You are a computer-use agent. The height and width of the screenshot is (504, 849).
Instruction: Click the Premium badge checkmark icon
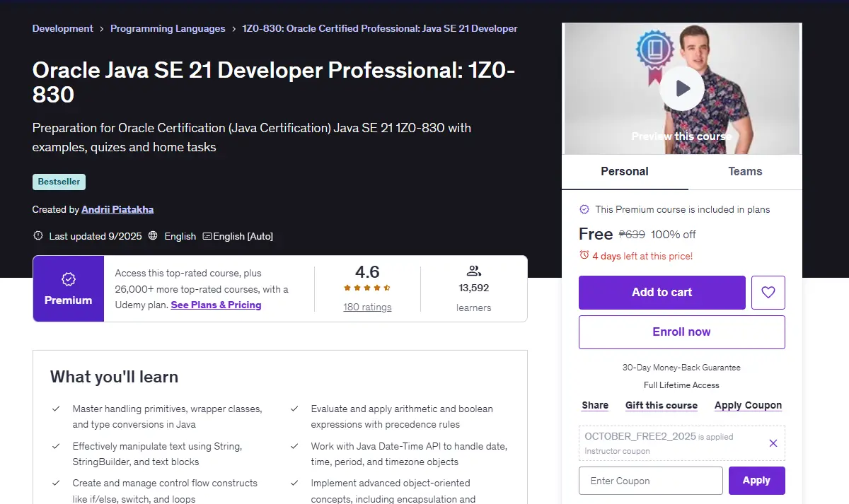coord(69,279)
